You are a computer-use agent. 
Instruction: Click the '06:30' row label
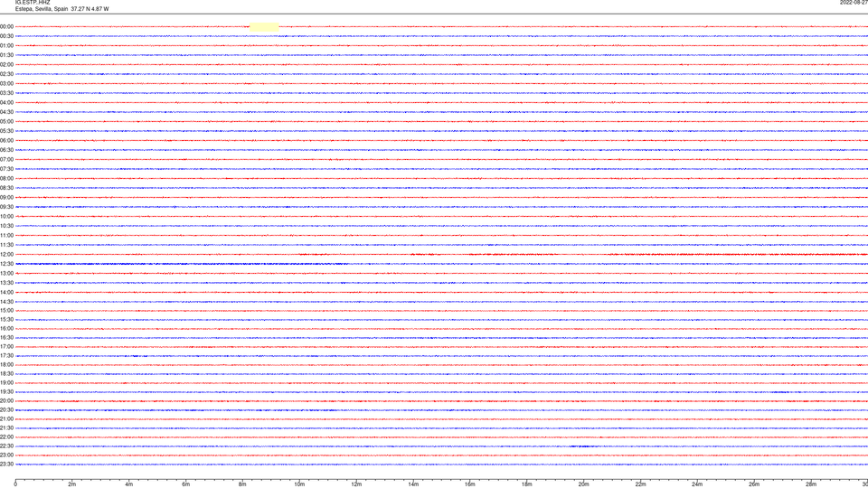point(6,150)
